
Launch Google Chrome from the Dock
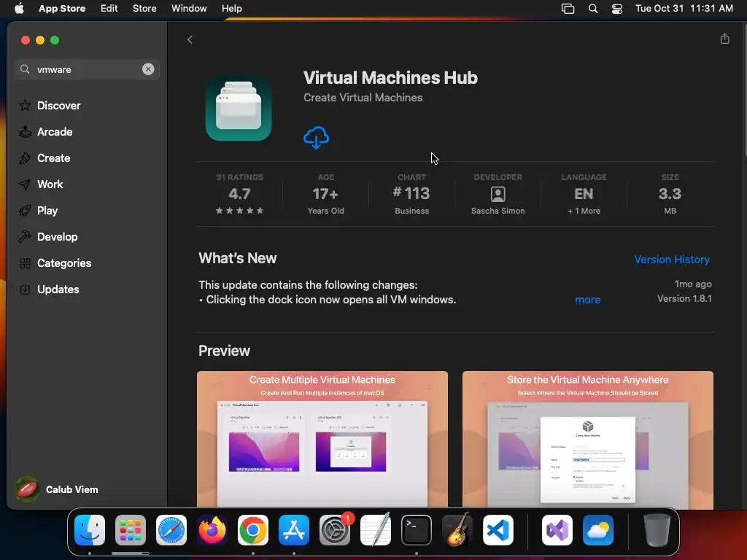pos(253,530)
